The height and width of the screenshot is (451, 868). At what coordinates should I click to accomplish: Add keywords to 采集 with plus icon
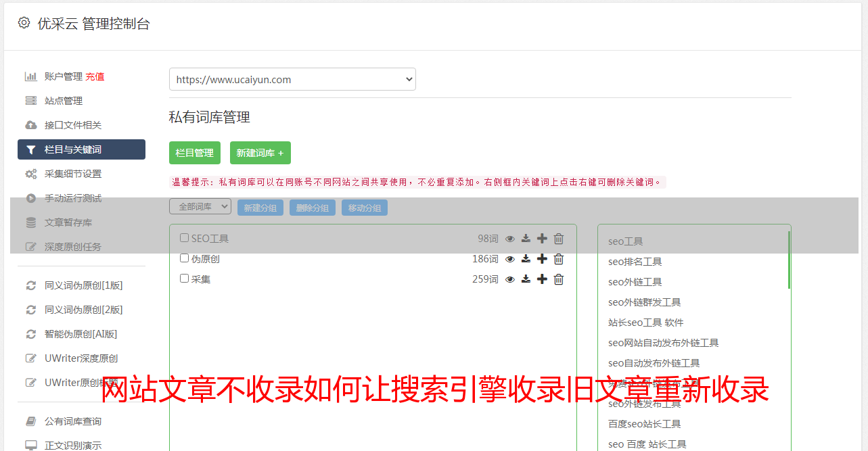[542, 279]
